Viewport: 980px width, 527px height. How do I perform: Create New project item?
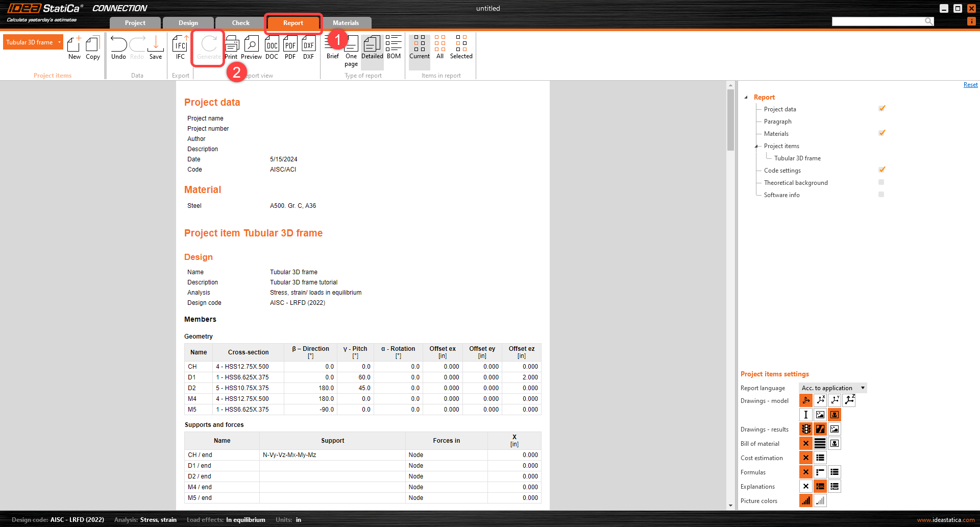click(x=75, y=47)
